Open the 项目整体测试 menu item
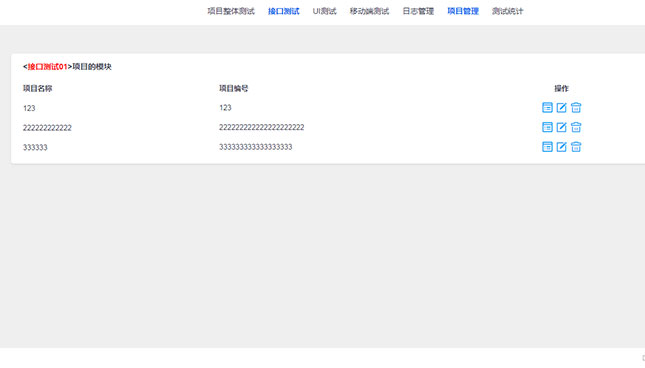645x368 pixels. pos(231,11)
